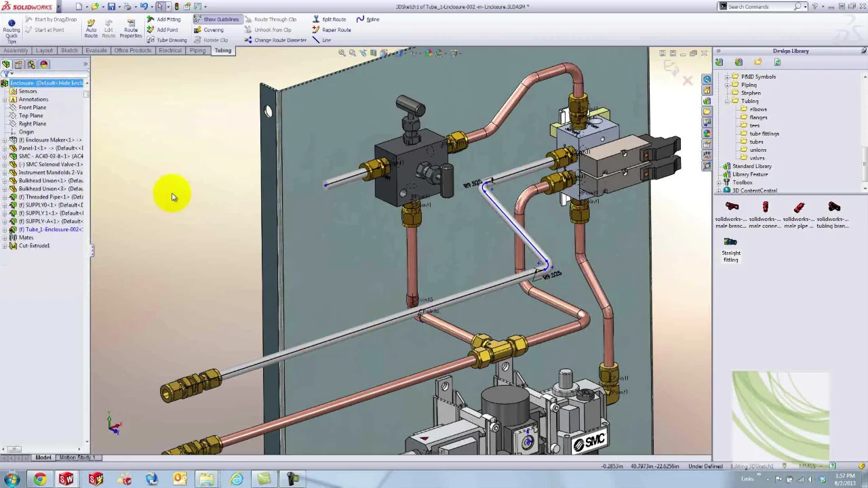Switch to the Piping tab
Viewport: 868px width, 488px height.
click(x=197, y=51)
